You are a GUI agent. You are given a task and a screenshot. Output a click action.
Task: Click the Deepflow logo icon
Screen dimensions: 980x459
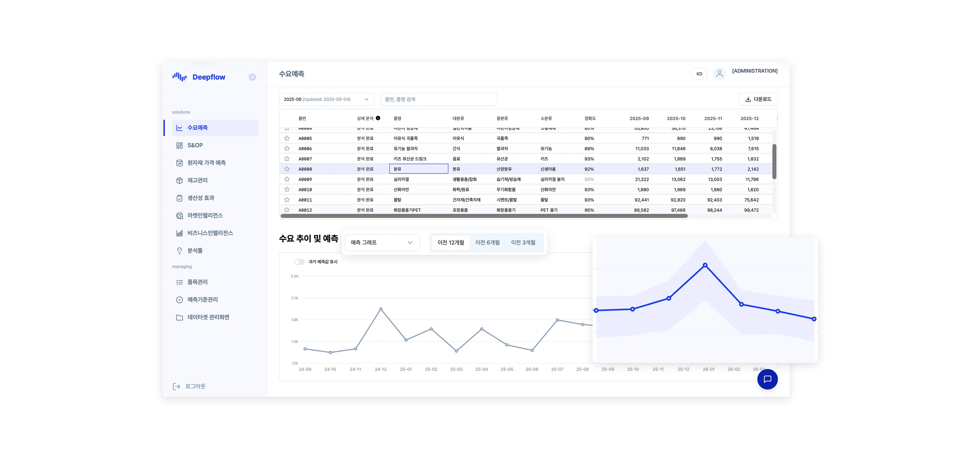point(179,77)
